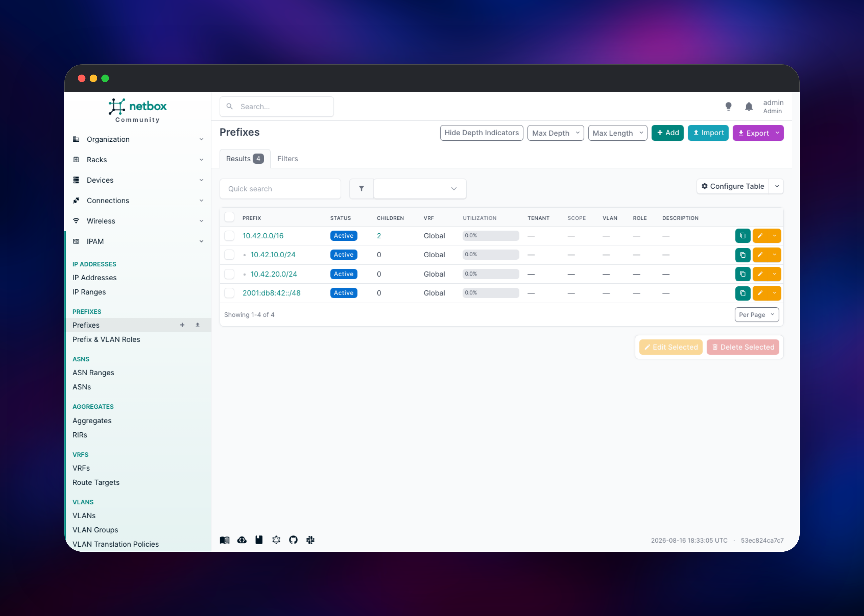Click the NetBox Community logo
This screenshot has width=864, height=616.
[x=137, y=110]
